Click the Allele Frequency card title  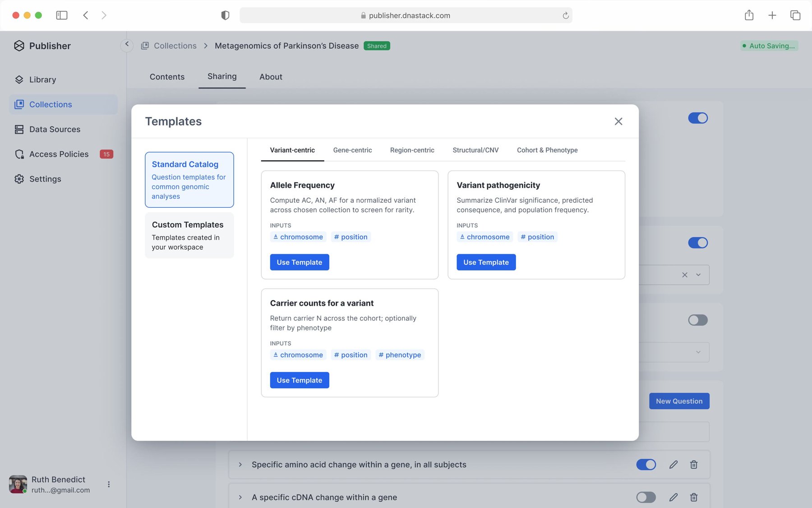click(302, 185)
